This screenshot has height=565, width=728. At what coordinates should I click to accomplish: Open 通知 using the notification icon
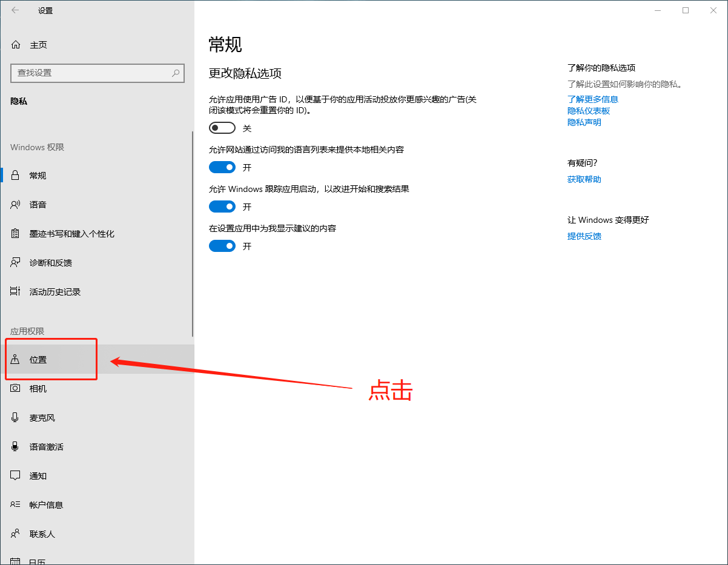pyautogui.click(x=15, y=475)
